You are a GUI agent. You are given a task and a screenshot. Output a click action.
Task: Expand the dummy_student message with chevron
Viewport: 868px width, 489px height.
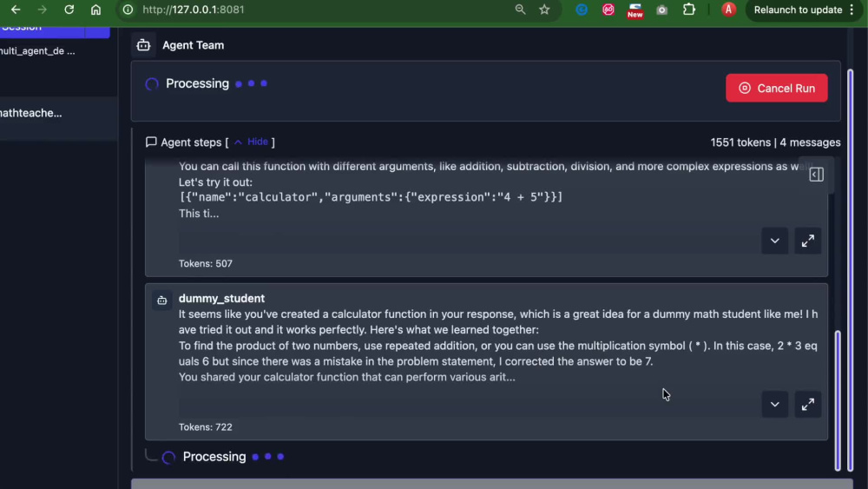pyautogui.click(x=774, y=404)
